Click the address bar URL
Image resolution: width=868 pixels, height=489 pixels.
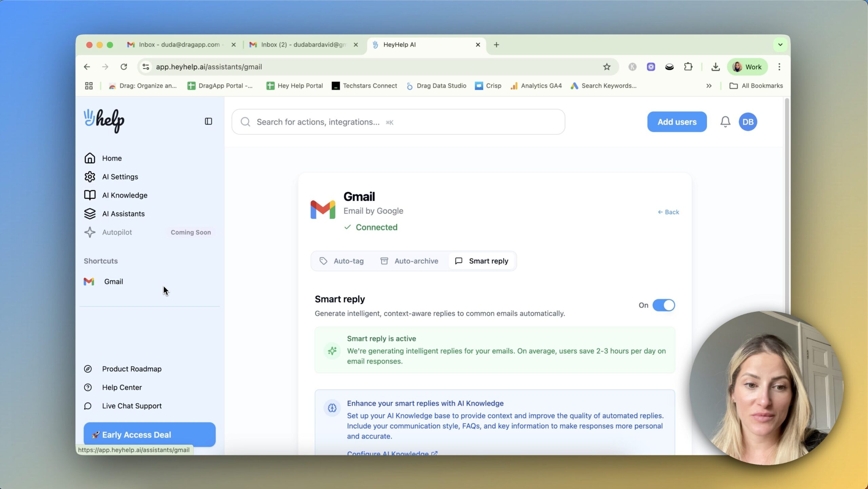209,67
